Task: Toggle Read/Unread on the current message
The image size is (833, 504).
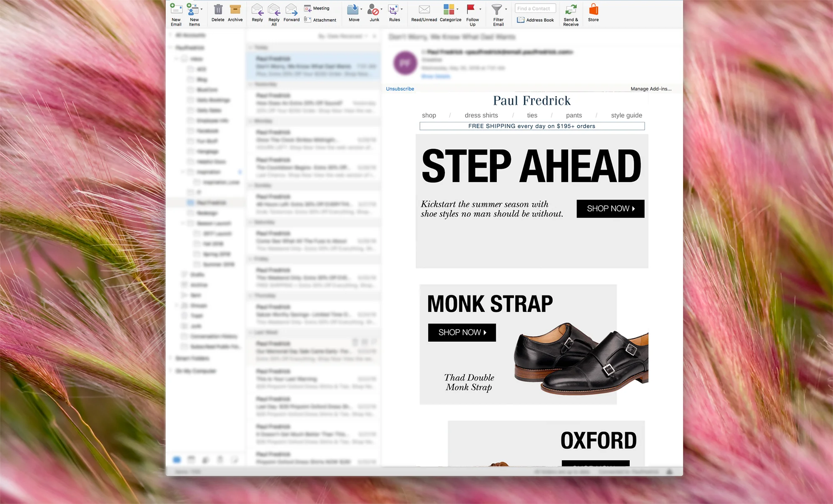Action: (x=424, y=13)
